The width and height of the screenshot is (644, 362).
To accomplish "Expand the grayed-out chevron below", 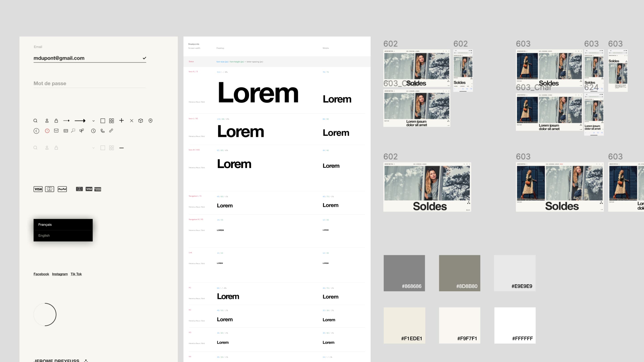I will [93, 148].
